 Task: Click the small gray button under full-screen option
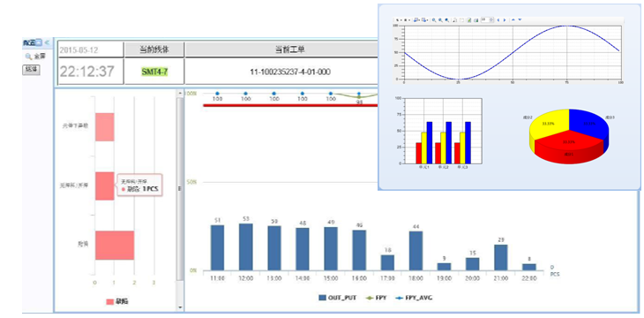pyautogui.click(x=31, y=70)
